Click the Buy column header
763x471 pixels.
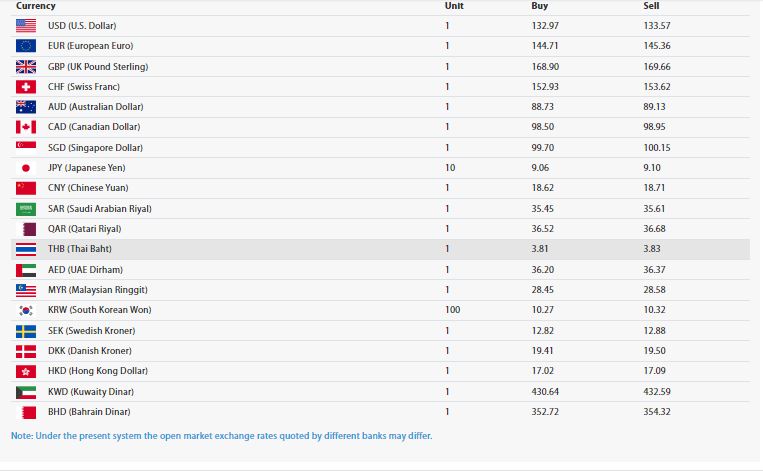point(540,6)
